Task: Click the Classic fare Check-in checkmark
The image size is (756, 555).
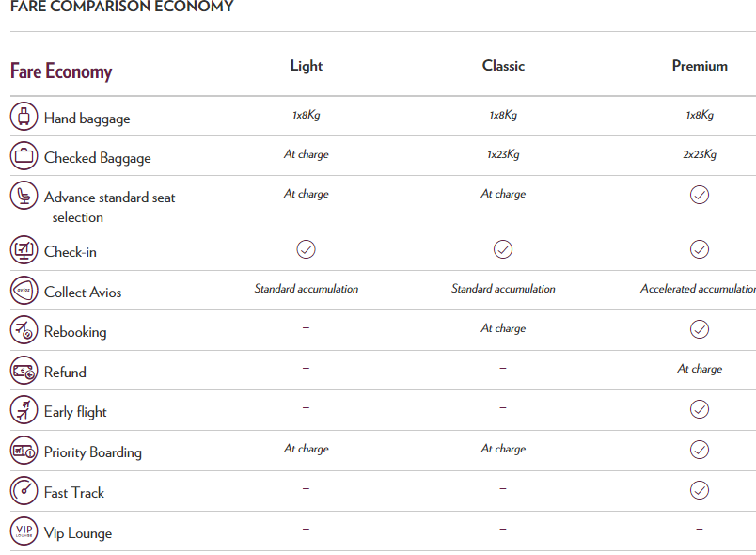Action: tap(503, 249)
